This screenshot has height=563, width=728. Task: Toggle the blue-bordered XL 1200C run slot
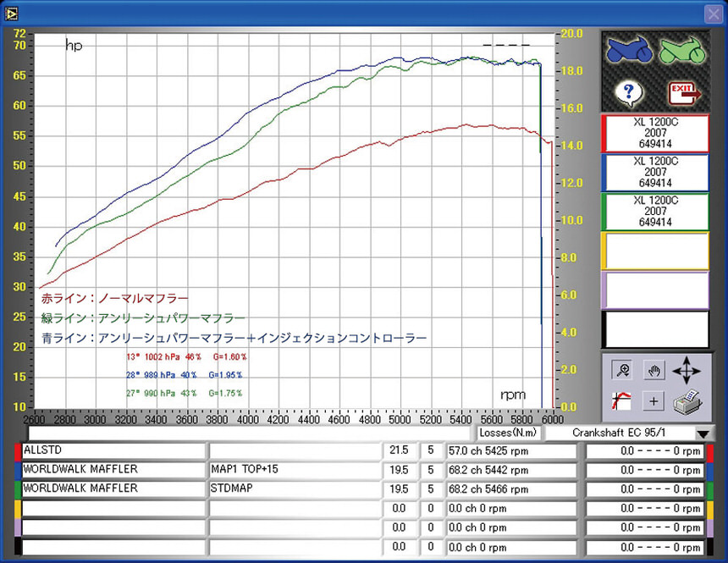[654, 172]
